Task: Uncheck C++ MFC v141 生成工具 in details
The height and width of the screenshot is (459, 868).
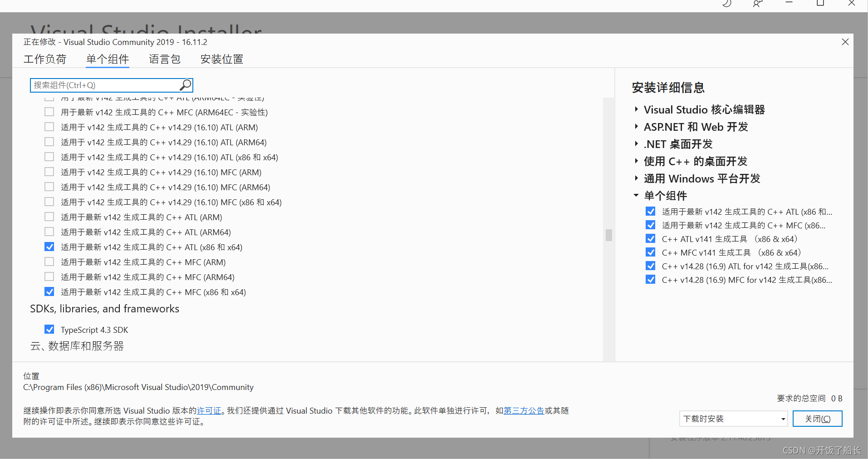Action: click(x=650, y=252)
